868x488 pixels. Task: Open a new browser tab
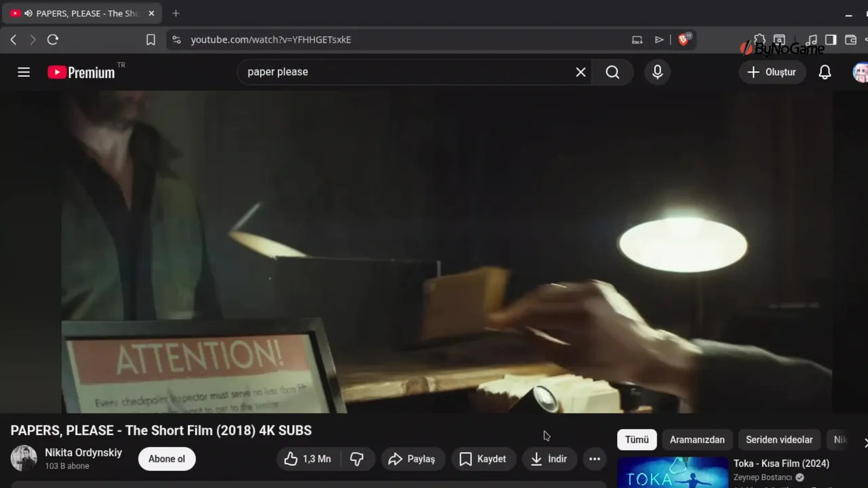point(176,14)
